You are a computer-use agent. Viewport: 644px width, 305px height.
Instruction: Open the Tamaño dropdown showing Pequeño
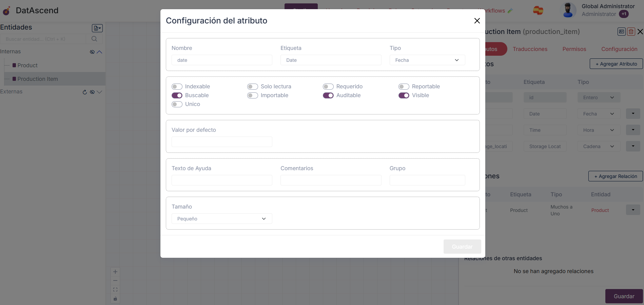[x=222, y=219]
